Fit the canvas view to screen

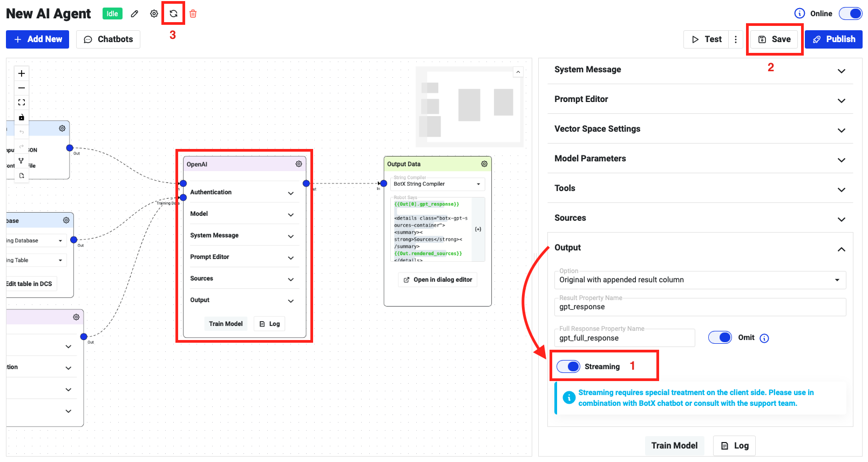point(22,103)
